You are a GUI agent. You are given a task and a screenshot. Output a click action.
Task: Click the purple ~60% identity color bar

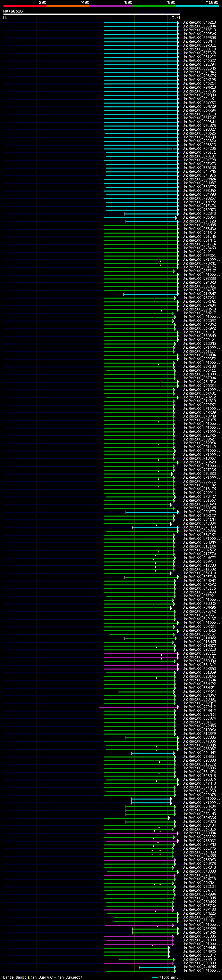click(111, 6)
